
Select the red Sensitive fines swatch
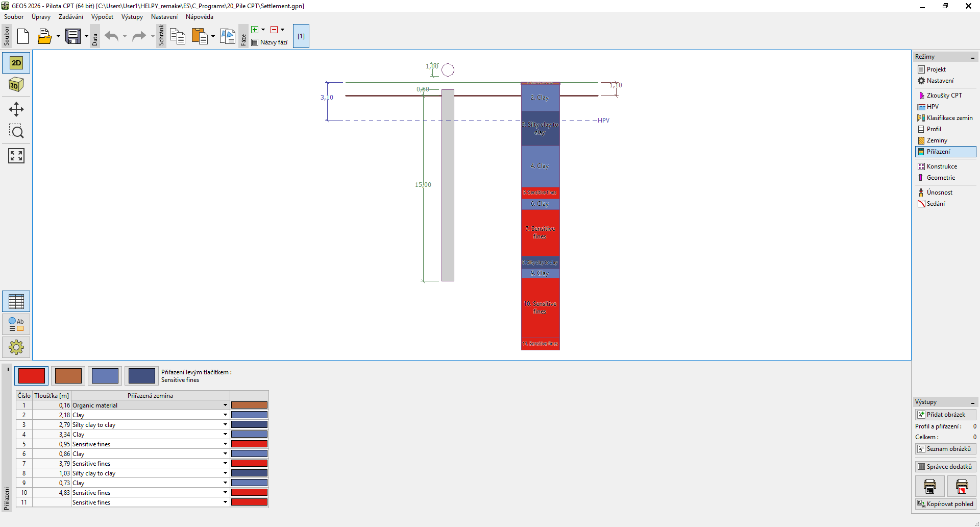(x=32, y=376)
